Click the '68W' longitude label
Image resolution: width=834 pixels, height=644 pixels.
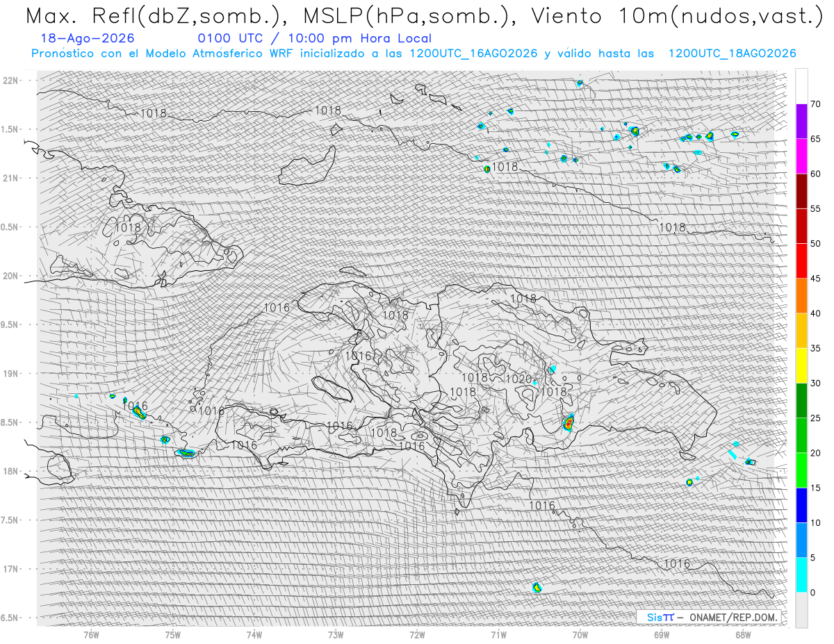tap(743, 634)
